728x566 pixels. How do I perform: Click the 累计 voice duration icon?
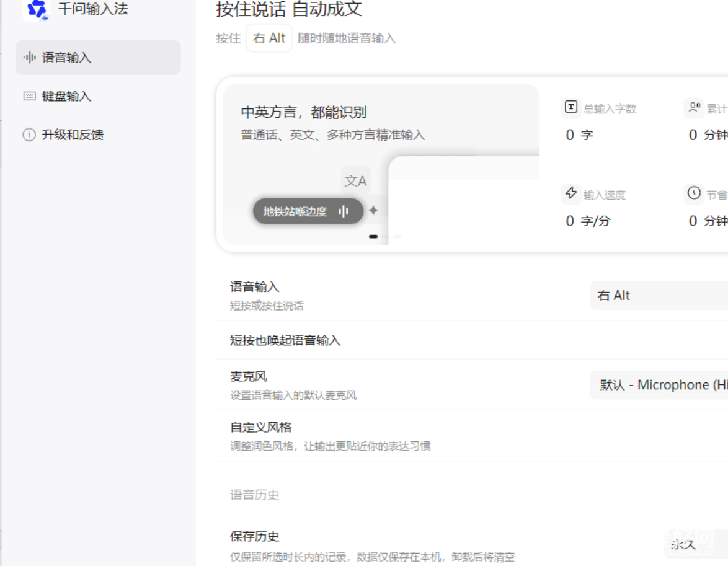[694, 107]
